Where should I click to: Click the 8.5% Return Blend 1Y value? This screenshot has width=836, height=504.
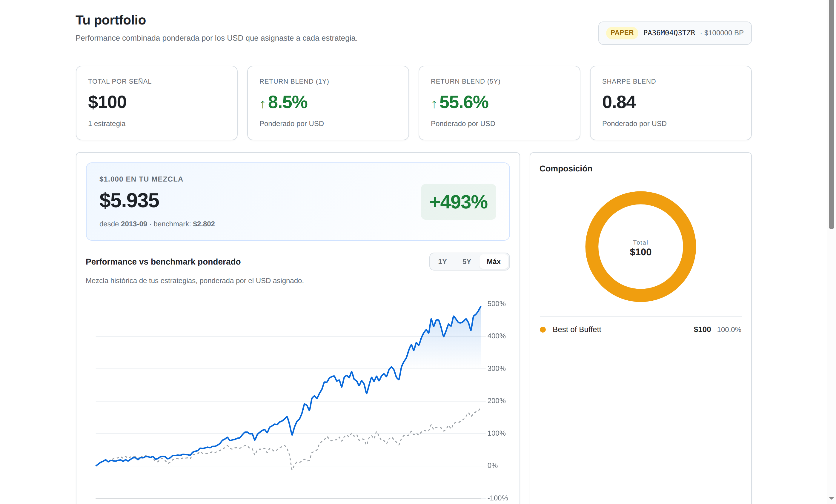287,102
